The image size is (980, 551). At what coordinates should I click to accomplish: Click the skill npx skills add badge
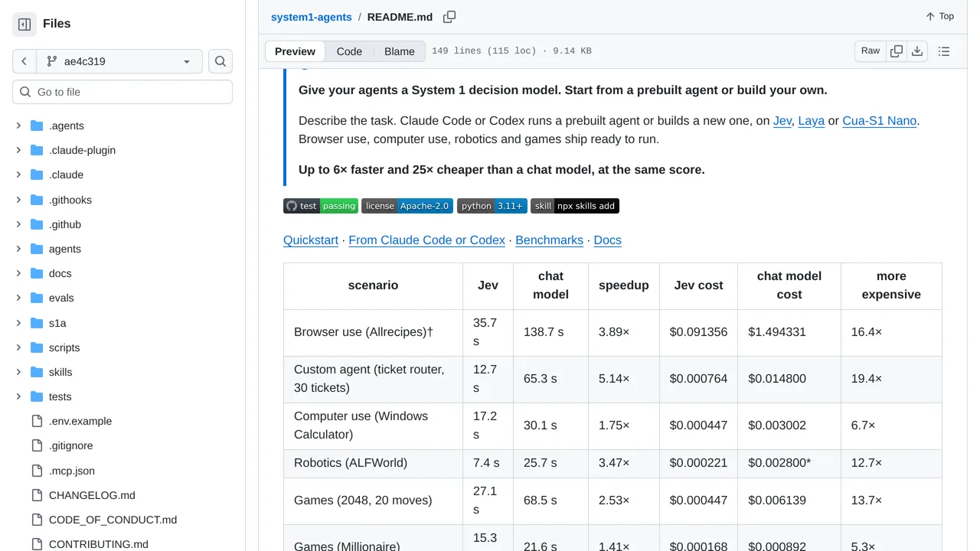[x=575, y=206]
